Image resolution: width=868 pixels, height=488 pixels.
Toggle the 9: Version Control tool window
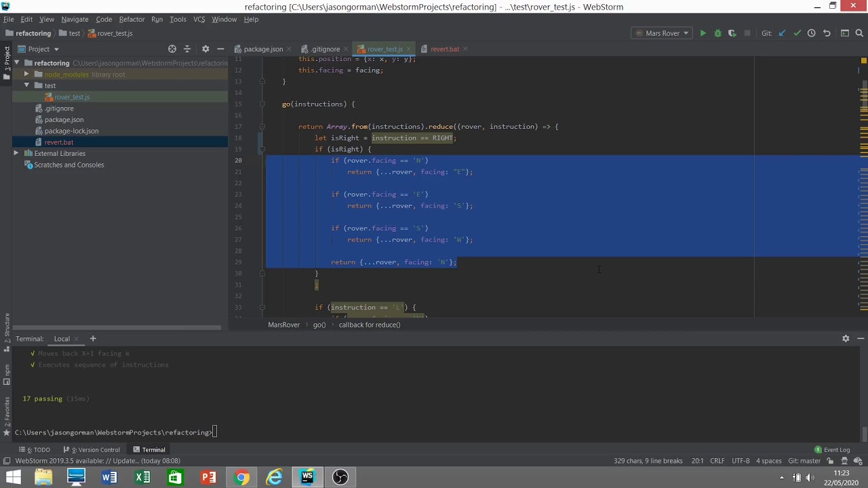(x=92, y=449)
